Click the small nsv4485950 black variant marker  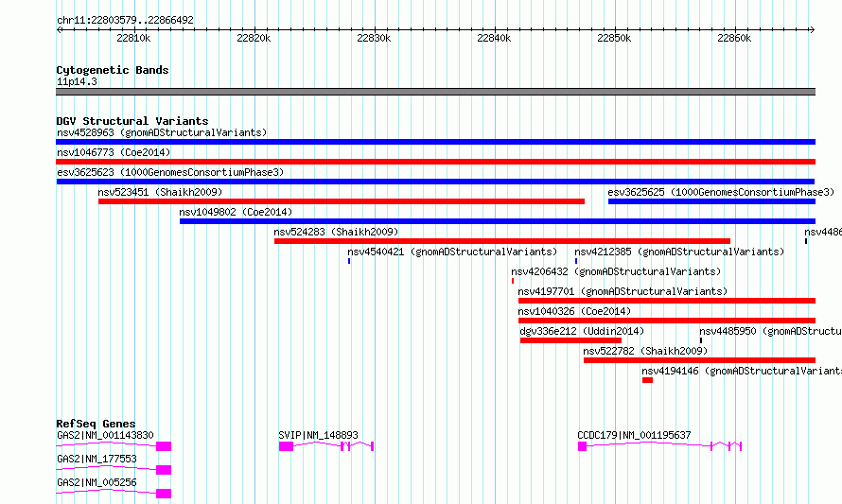[x=701, y=340]
